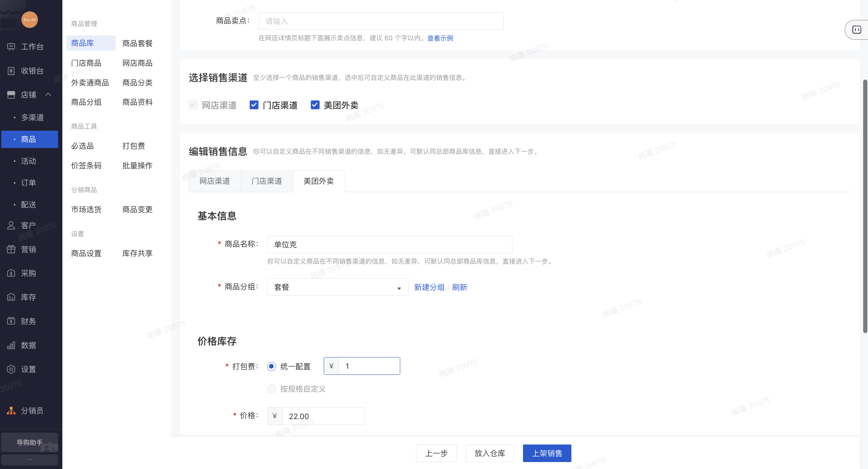The width and height of the screenshot is (868, 469).
Task: Click the 设置 gear icon in sidebar
Action: 11,369
